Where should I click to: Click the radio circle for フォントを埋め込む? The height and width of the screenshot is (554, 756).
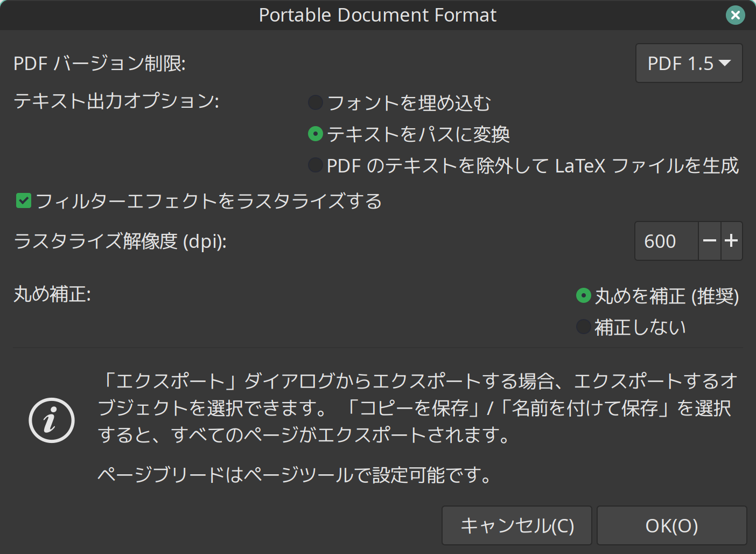(x=315, y=102)
